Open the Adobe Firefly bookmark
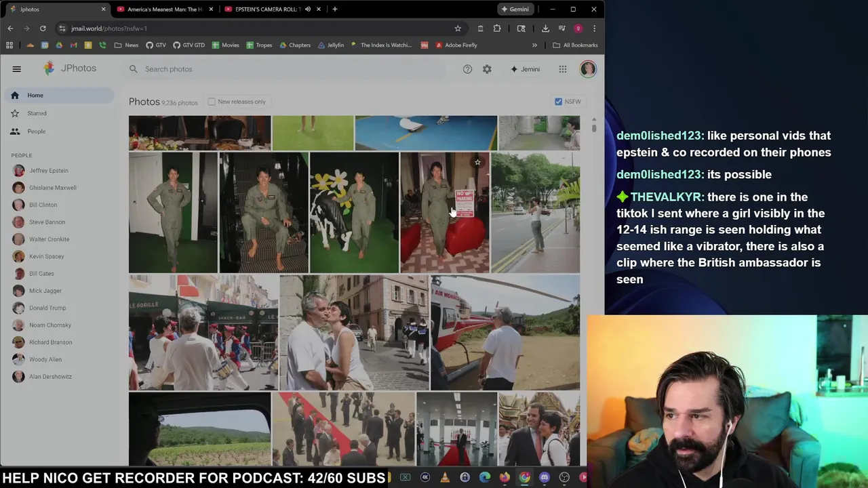Screen dimensions: 868x488 point(456,45)
